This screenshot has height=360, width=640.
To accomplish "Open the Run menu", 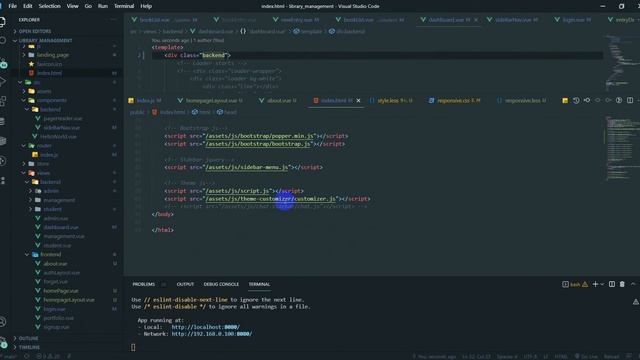I will tap(103, 6).
